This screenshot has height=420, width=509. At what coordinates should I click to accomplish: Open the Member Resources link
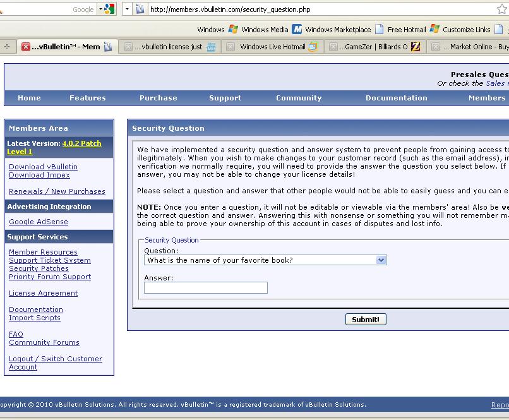(x=43, y=252)
